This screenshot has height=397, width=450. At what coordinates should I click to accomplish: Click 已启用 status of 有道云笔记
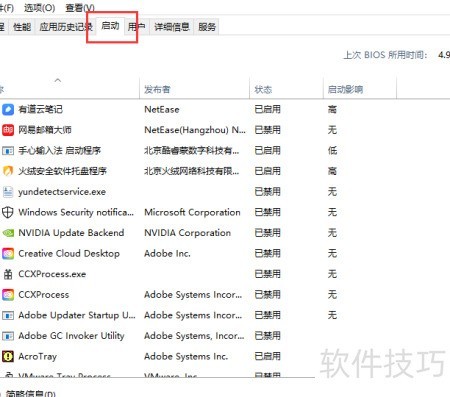tap(267, 109)
